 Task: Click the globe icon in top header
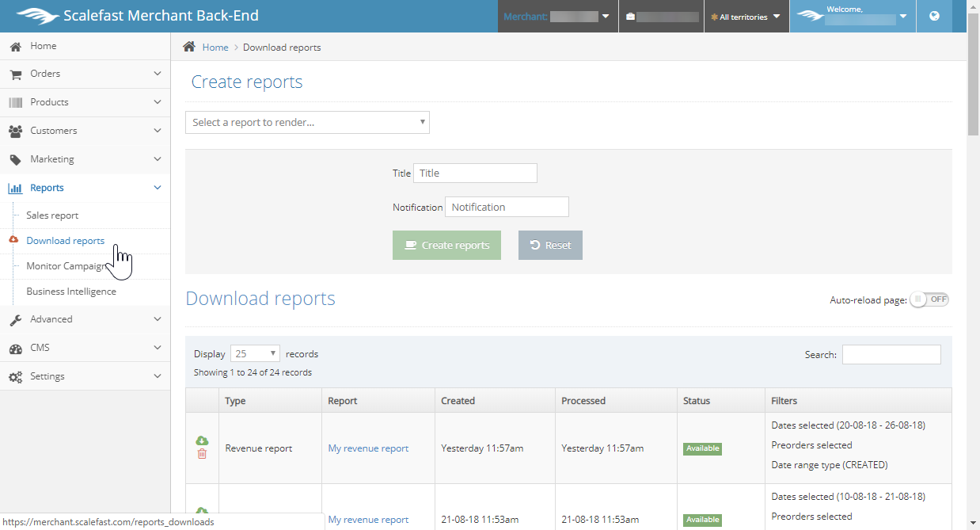pos(935,16)
